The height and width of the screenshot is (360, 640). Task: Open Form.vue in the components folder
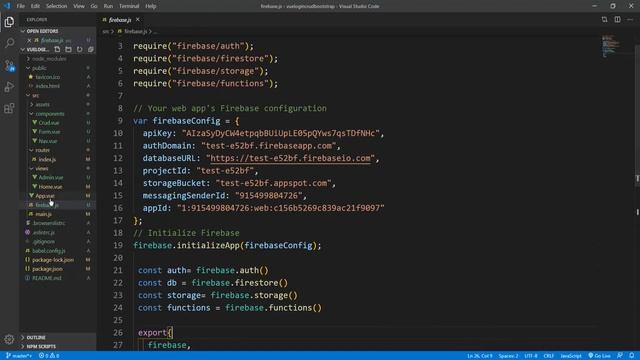(49, 132)
